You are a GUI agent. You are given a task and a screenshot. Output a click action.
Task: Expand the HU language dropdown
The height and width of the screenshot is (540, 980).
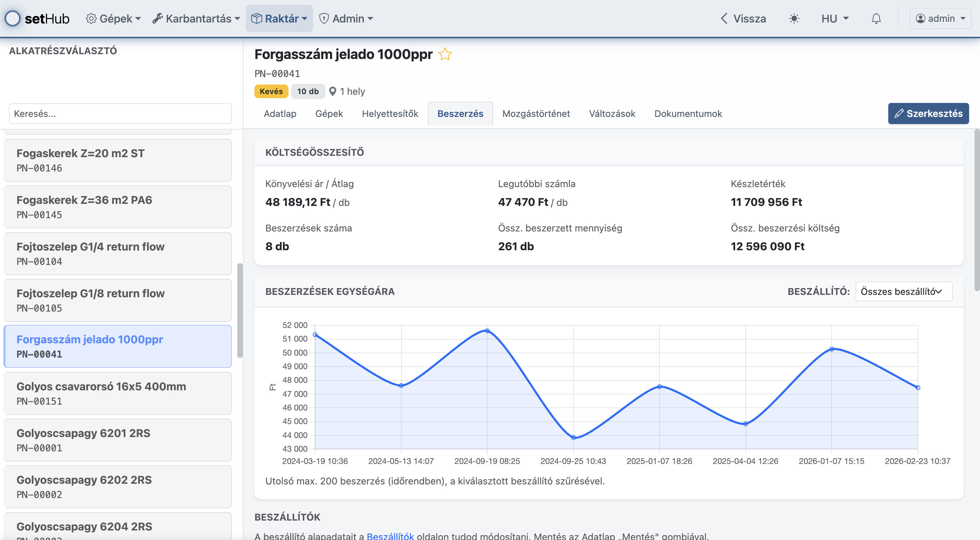pos(835,18)
